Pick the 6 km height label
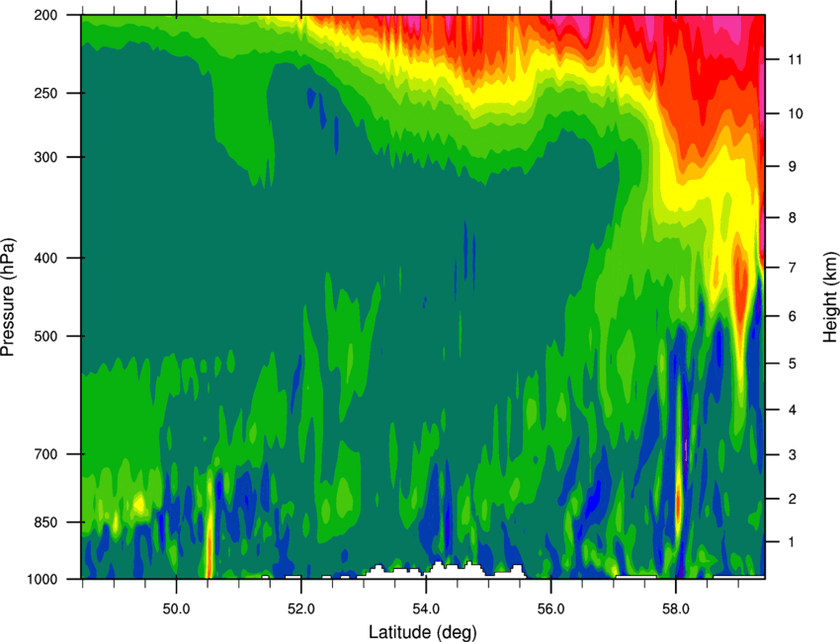840x642 pixels. coord(792,316)
